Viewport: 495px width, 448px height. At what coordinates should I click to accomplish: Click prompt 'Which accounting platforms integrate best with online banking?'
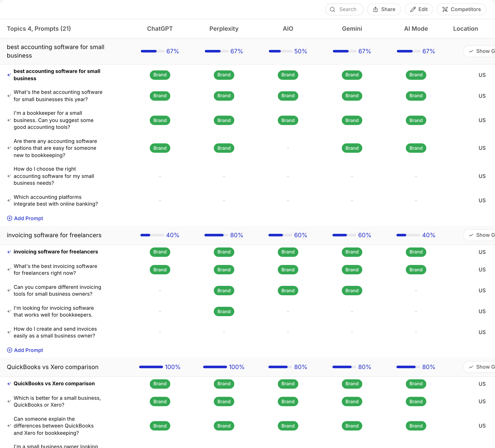tap(56, 201)
